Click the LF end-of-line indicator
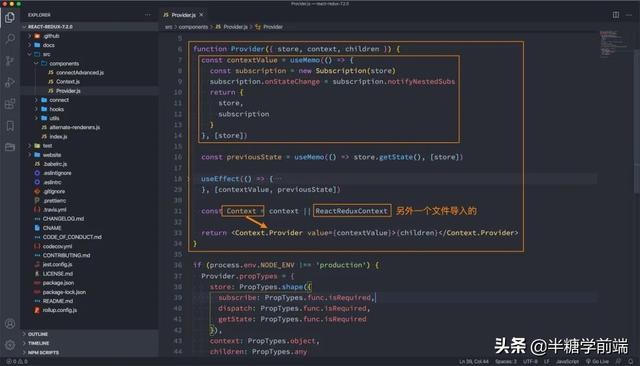 pyautogui.click(x=547, y=362)
